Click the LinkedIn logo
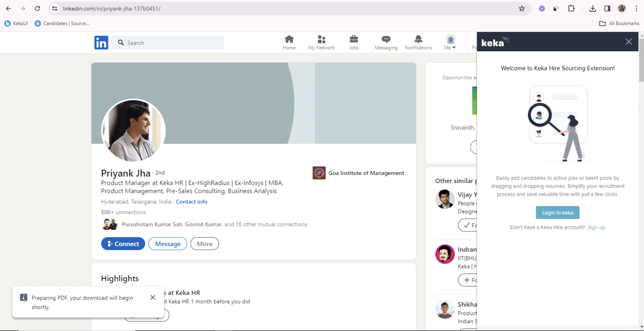The height and width of the screenshot is (331, 644). point(101,43)
